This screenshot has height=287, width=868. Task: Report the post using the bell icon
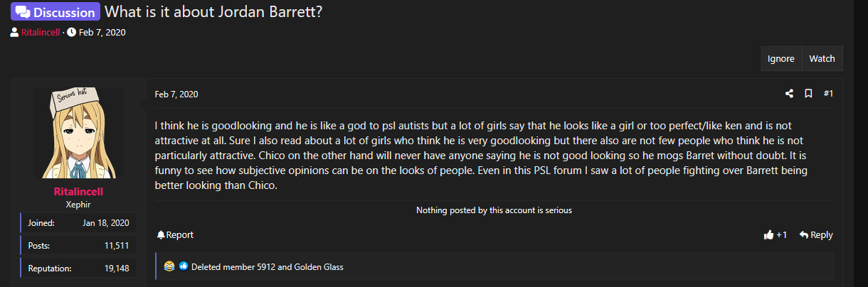[175, 234]
